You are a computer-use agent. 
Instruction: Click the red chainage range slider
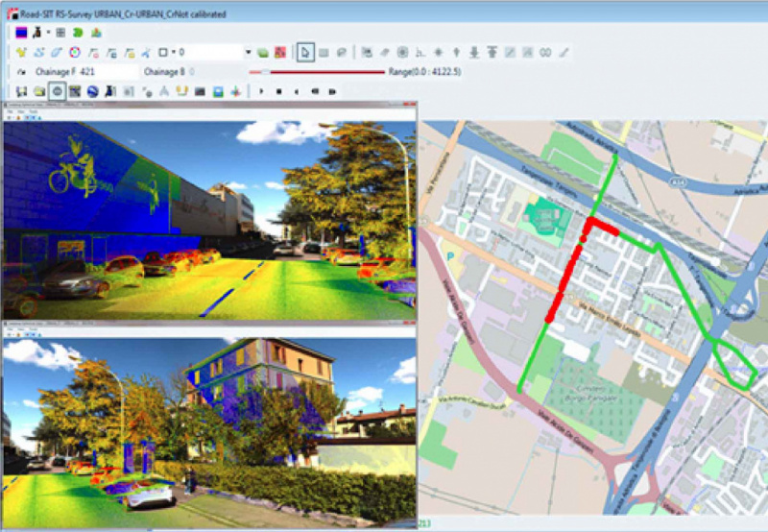click(317, 71)
